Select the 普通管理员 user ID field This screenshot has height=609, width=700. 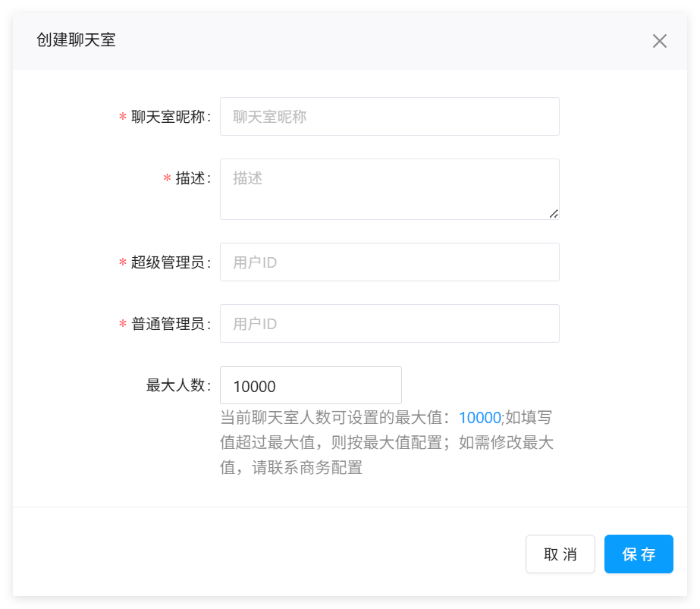[x=389, y=324]
